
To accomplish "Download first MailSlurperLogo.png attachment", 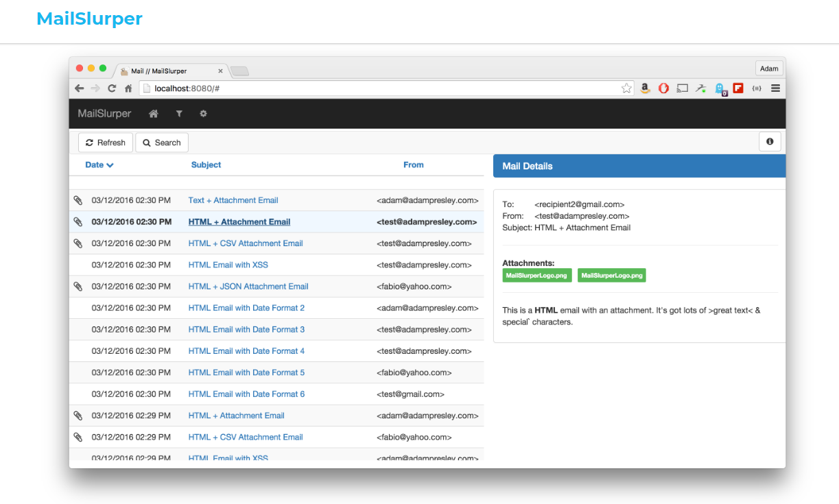I will pos(537,275).
